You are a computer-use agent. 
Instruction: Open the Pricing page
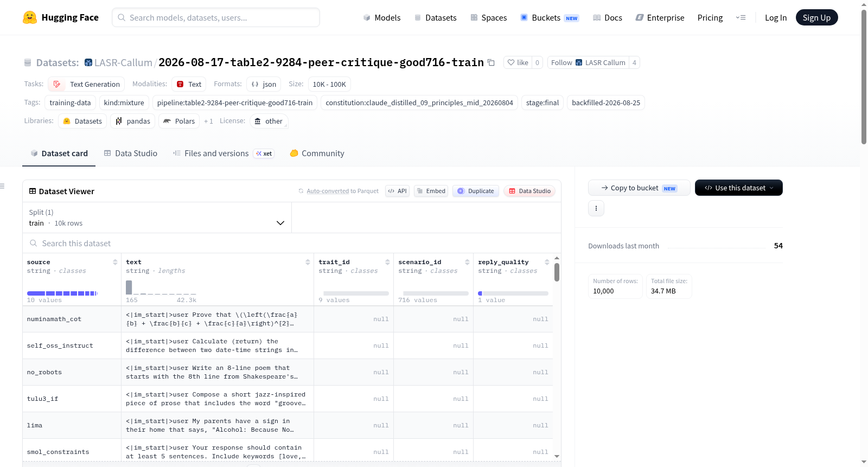pyautogui.click(x=710, y=17)
